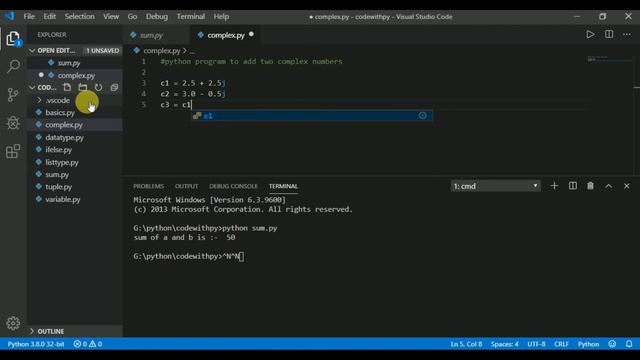This screenshot has height=360, width=640.
Task: Collapse all folders in explorer
Action: point(114,87)
